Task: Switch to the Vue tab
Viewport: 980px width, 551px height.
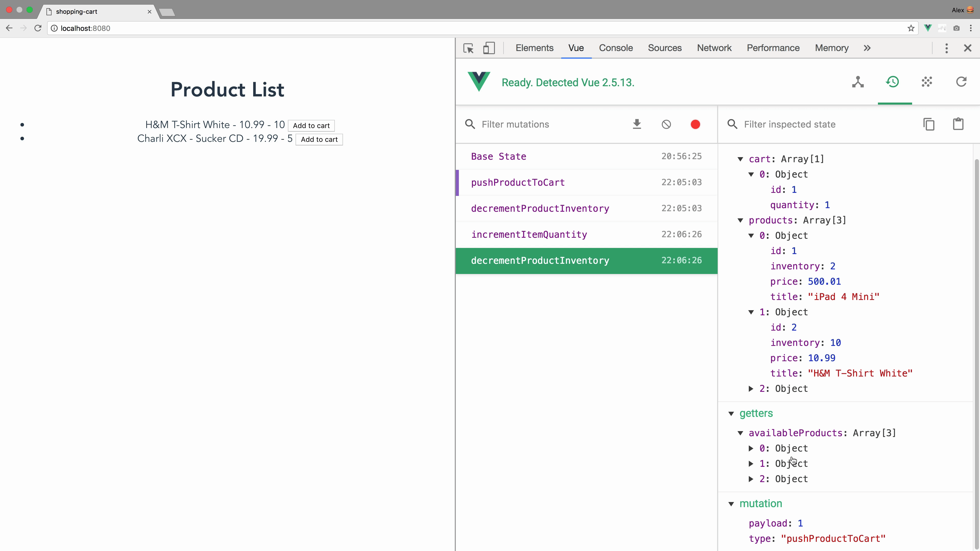Action: point(576,48)
